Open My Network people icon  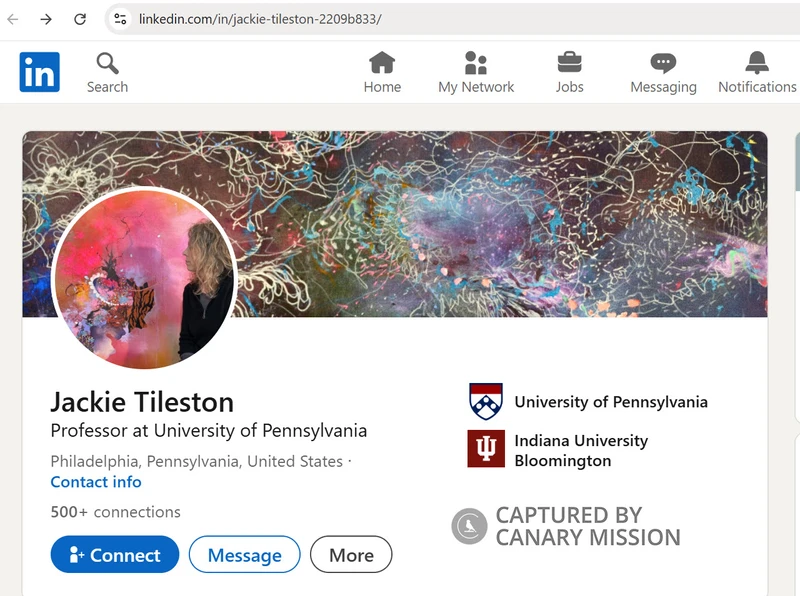point(476,63)
